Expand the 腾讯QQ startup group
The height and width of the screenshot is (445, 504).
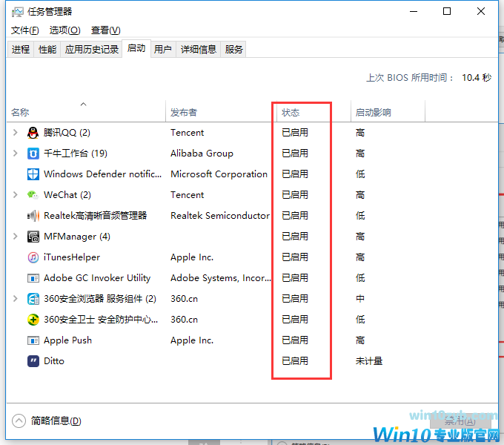click(16, 133)
